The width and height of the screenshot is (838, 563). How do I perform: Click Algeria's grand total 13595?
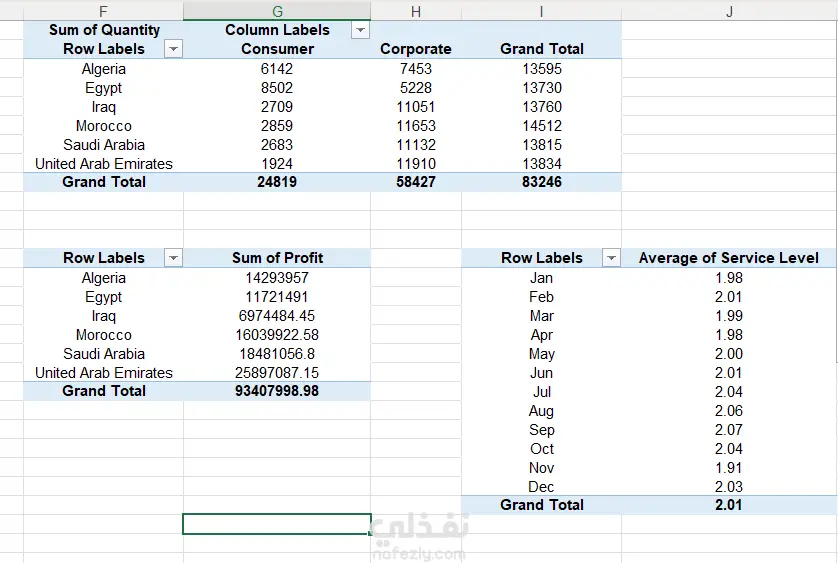point(542,69)
